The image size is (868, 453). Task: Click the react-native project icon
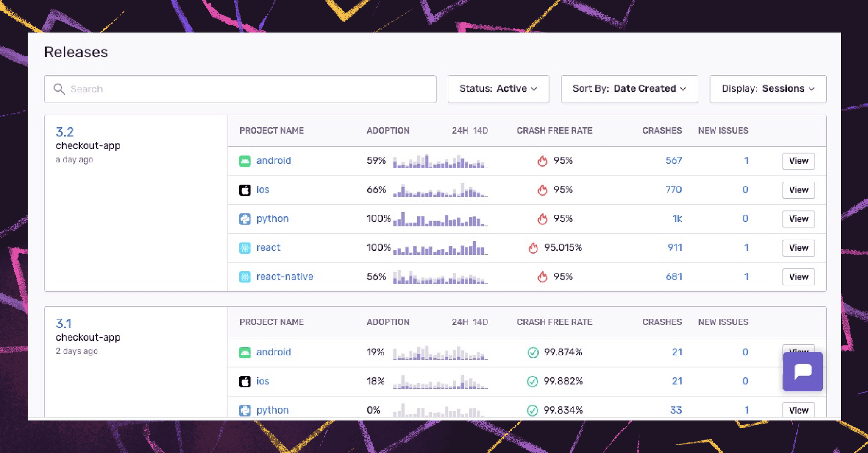245,277
